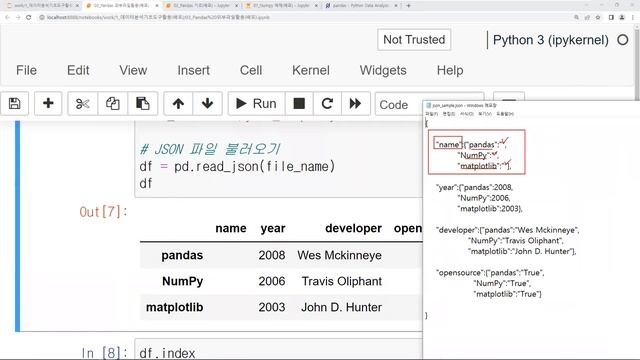Move the selected cell up with the arrow
This screenshot has width=640, height=360.
[x=178, y=104]
